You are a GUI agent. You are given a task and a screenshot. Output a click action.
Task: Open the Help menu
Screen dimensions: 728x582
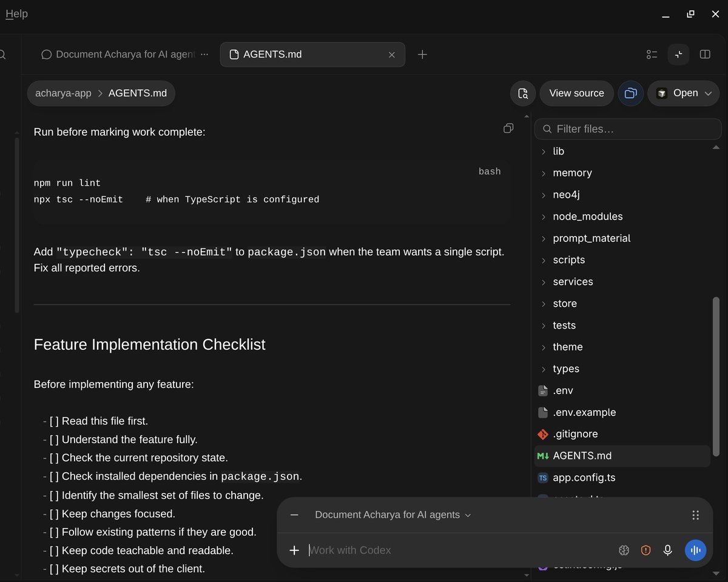coord(16,14)
